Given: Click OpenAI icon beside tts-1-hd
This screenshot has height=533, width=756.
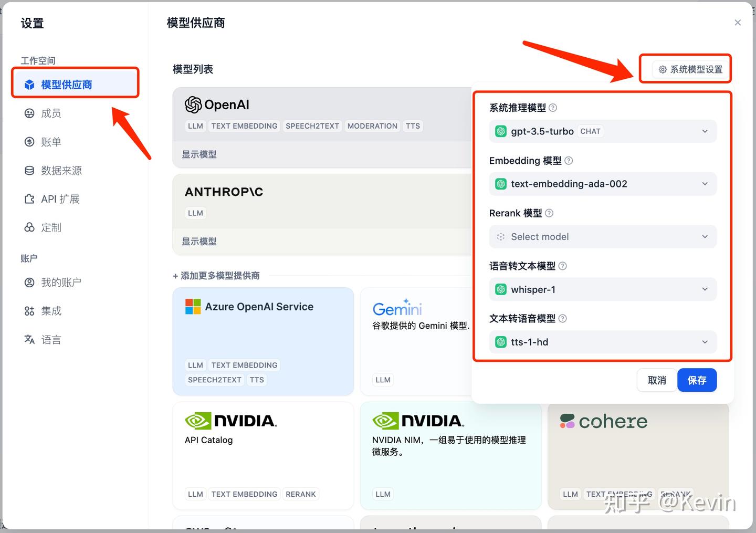Looking at the screenshot, I should tap(501, 342).
